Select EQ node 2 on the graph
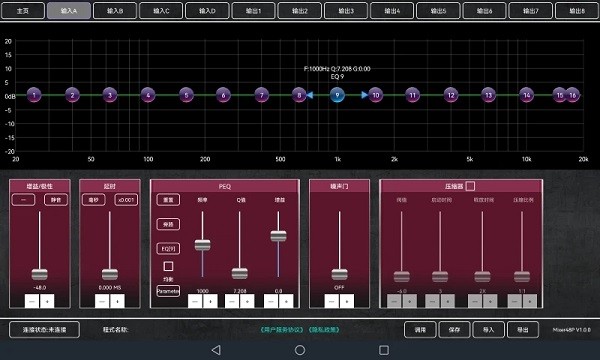 pyautogui.click(x=72, y=95)
